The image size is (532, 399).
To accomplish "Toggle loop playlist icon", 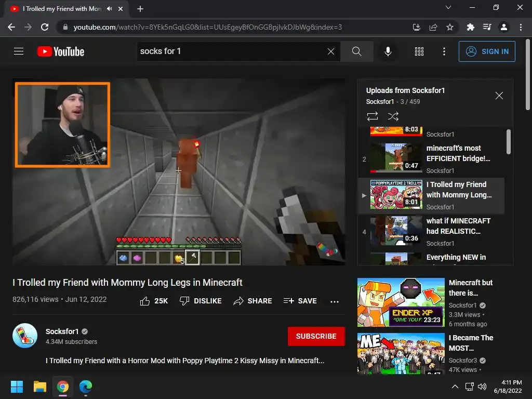I will 372,116.
